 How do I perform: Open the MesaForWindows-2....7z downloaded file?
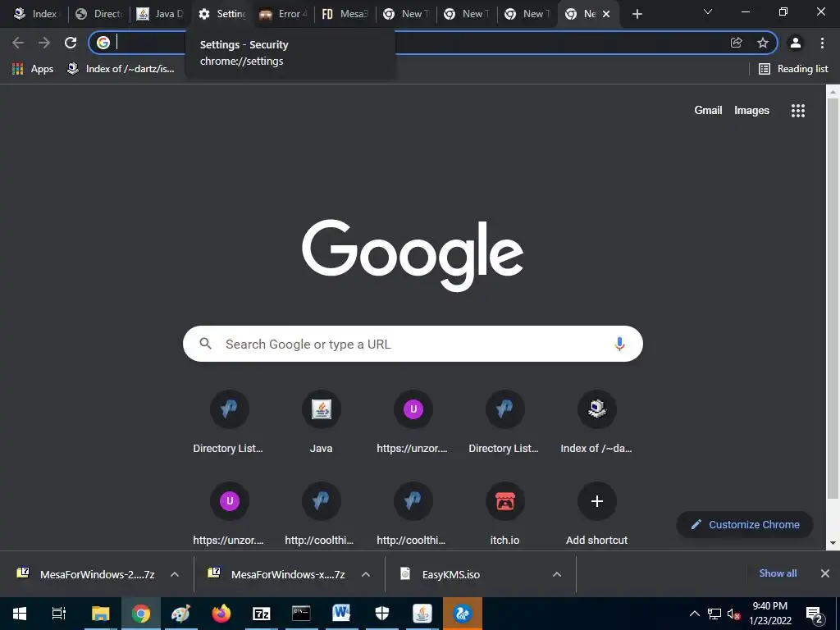coord(86,574)
